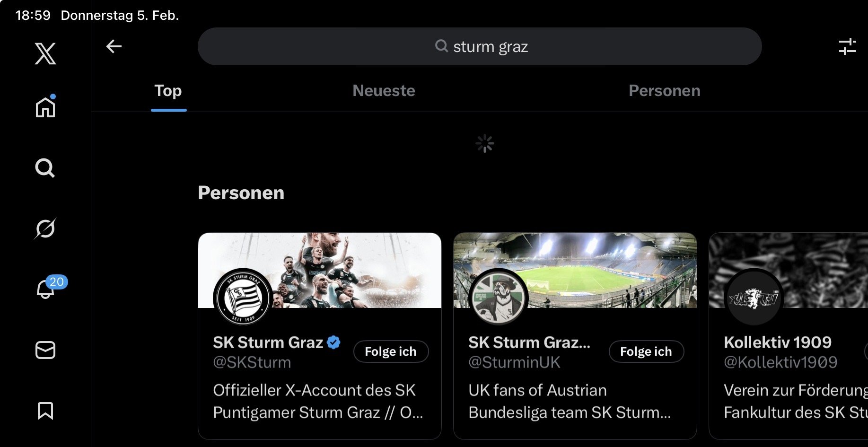Click the Kollektiv 1909 avatar image
868x447 pixels.
[754, 297]
